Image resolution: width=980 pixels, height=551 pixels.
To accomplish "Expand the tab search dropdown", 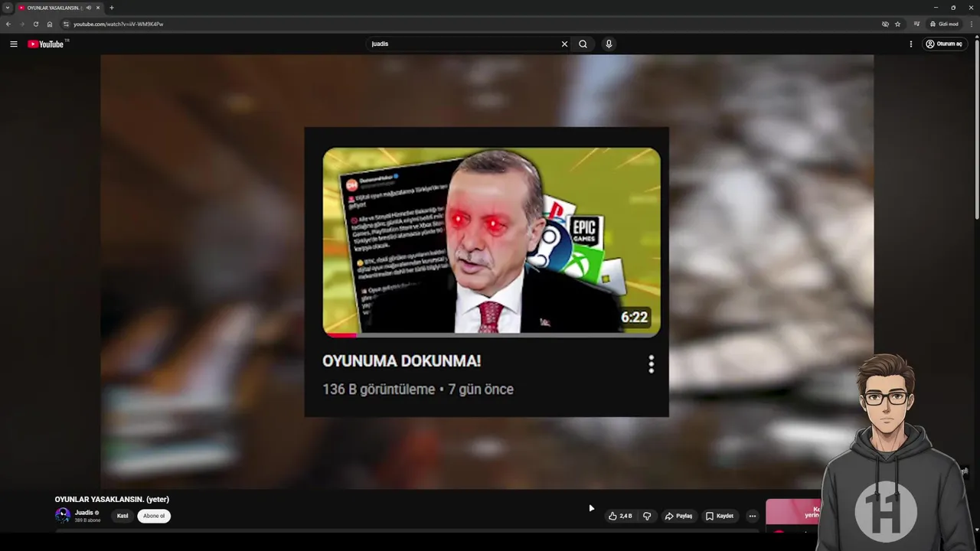I will [8, 8].
